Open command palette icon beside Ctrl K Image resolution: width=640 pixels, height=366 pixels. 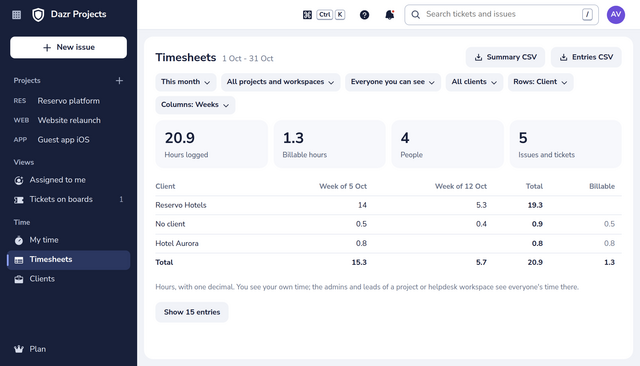[x=307, y=15]
